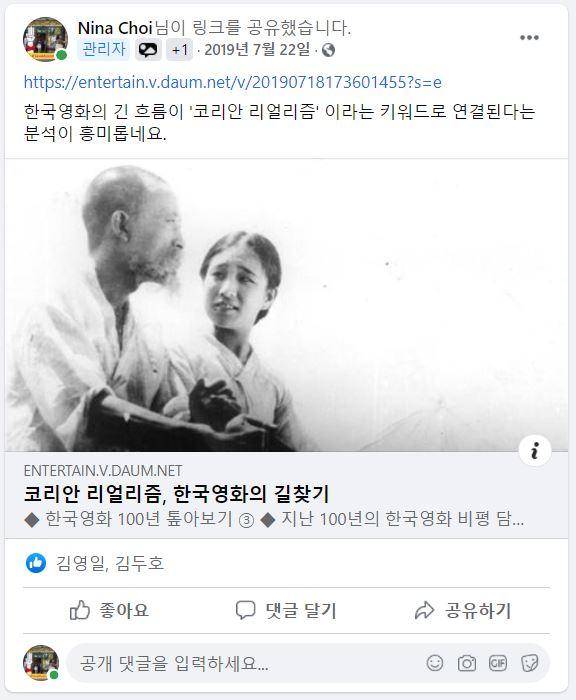This screenshot has height=700, width=576.
Task: Click the conversation starter badge icon
Action: coord(148,50)
